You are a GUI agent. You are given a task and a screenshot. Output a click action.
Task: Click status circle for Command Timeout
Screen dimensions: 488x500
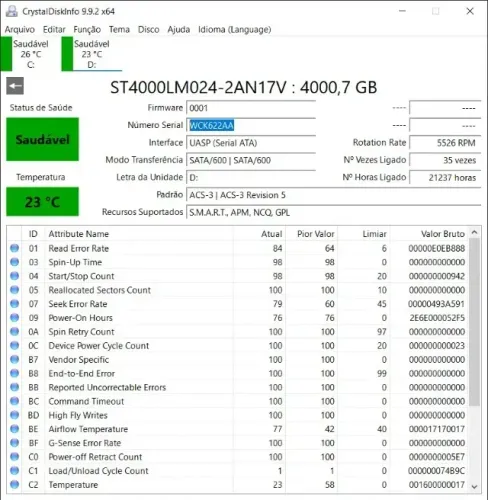[14, 401]
